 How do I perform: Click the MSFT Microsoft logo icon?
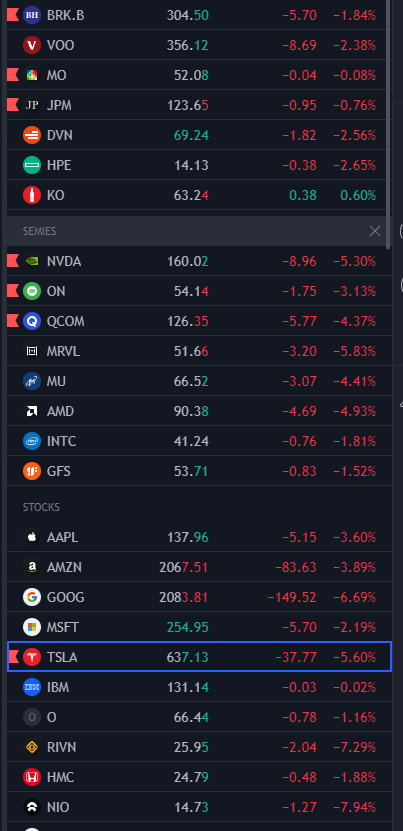(32, 627)
